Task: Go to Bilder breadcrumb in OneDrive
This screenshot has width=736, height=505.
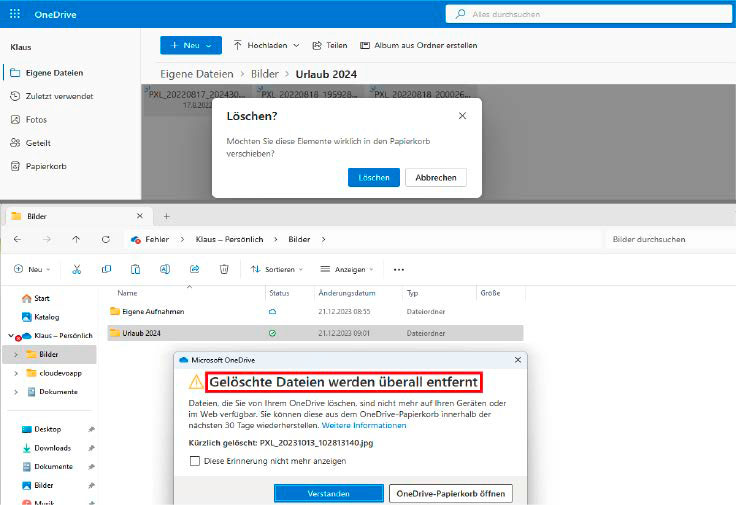Action: (265, 74)
